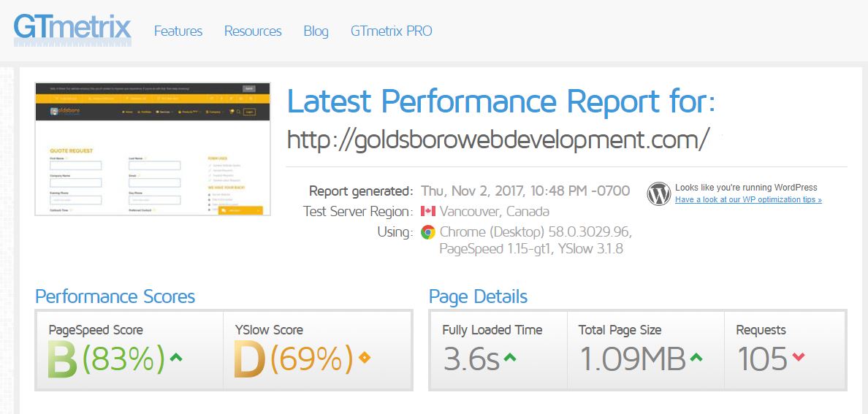Image resolution: width=868 pixels, height=414 pixels.
Task: Click the (83%) PageSpeed percentage
Action: (x=123, y=359)
